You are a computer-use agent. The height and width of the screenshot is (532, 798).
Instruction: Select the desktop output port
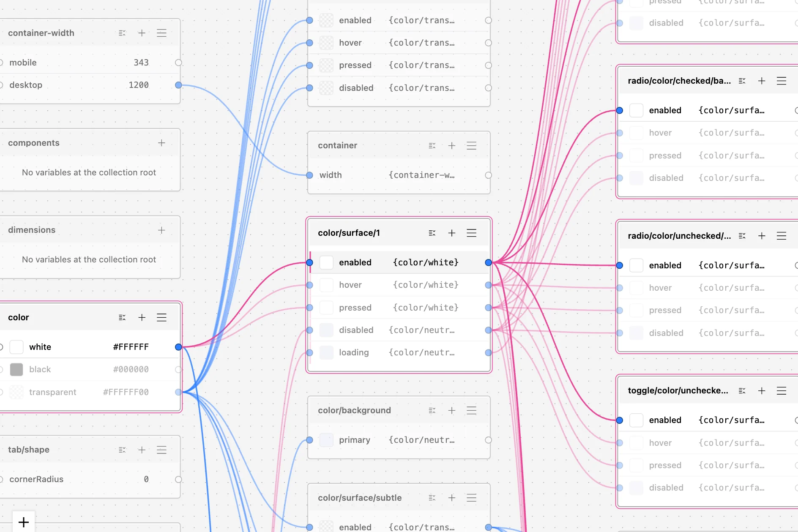(x=178, y=85)
